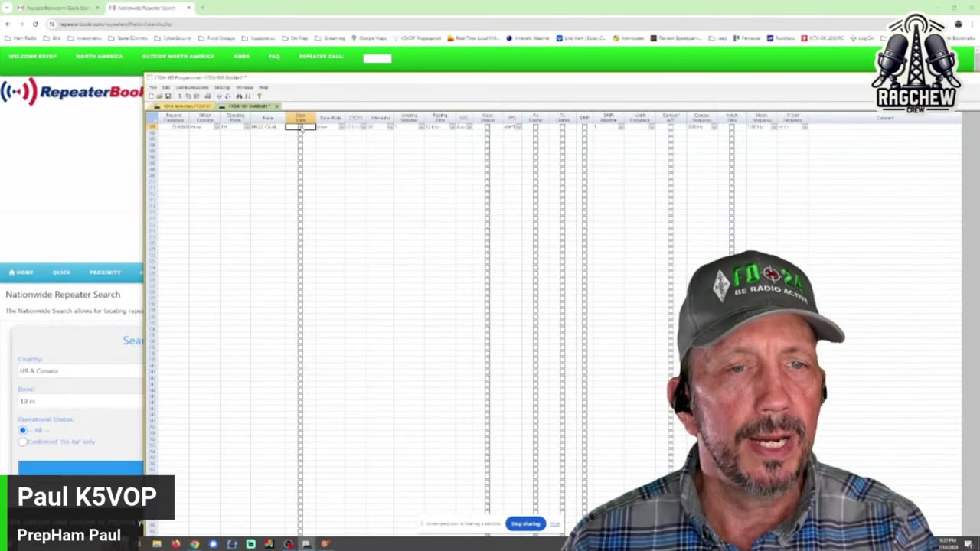Click the Name cell in row 1
The image size is (980, 551).
pyautogui.click(x=268, y=126)
